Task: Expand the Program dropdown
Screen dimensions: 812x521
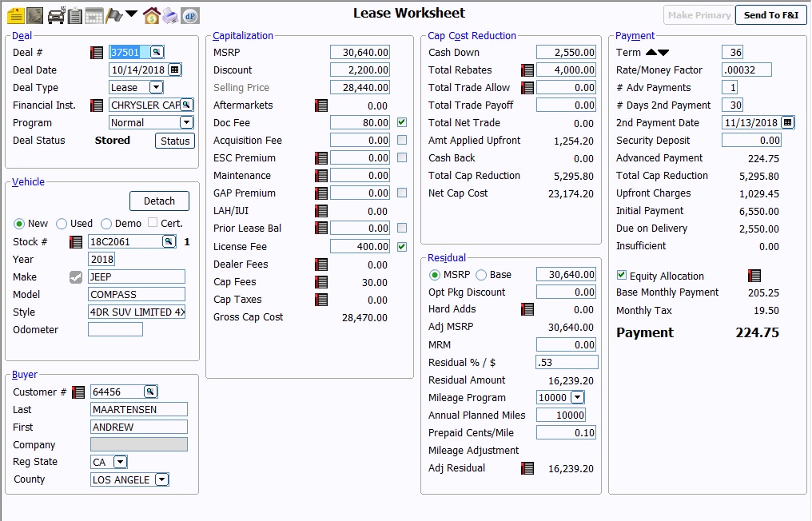Action: tap(186, 122)
